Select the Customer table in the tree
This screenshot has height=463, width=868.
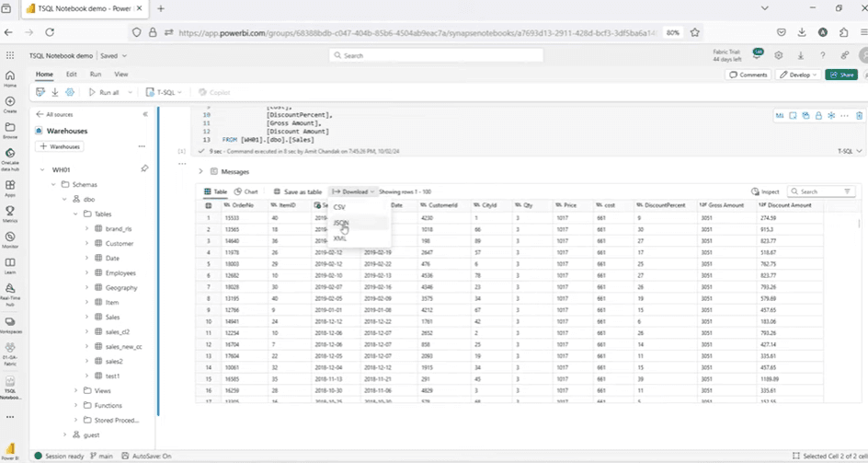(120, 243)
